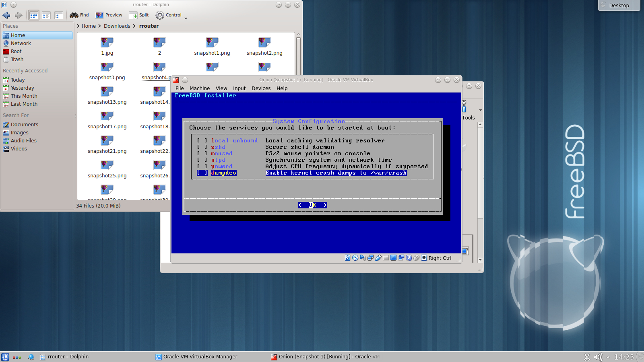Click the volume icon in system tray
Viewport: 644px width, 362px height.
click(x=598, y=357)
